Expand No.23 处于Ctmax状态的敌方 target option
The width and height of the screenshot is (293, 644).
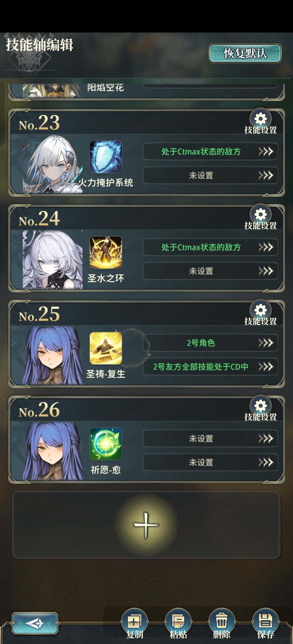click(x=210, y=151)
